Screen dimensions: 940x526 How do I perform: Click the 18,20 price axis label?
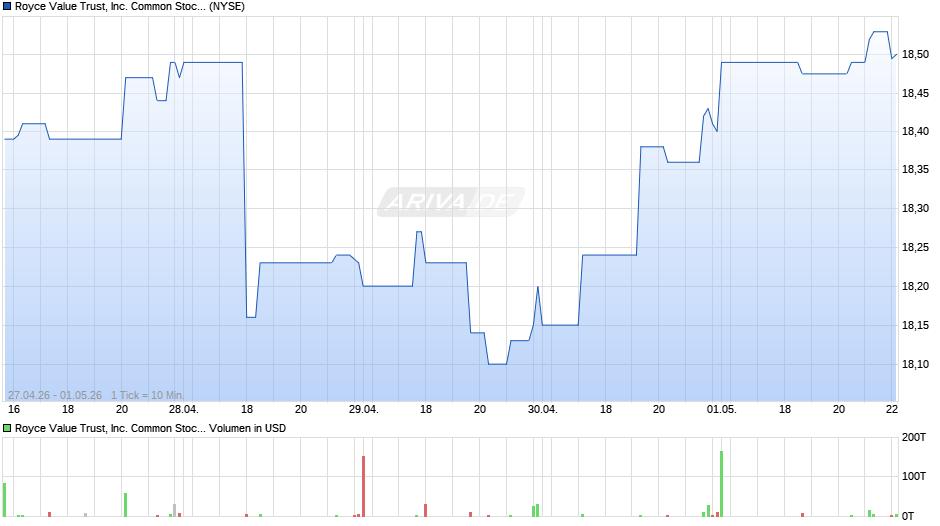click(915, 287)
